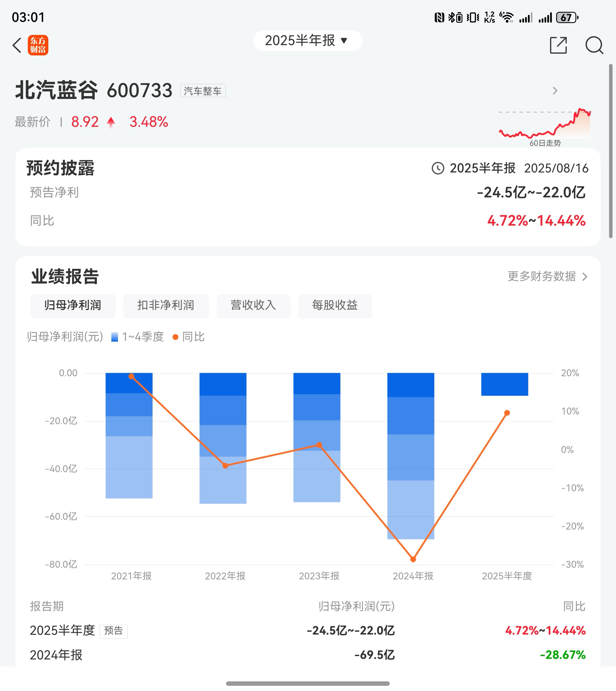This screenshot has width=616, height=691.
Task: Tap the 2022年报 bar in chart
Action: pos(223,438)
